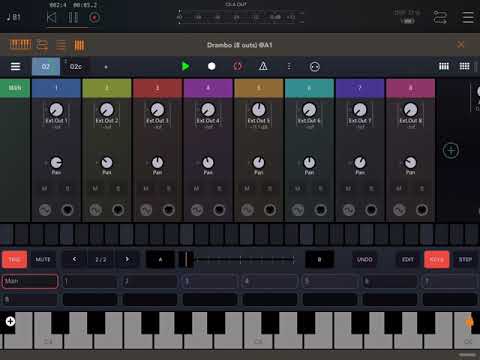This screenshot has height=360, width=480.
Task: Click the 2/2 page indicator
Action: pyautogui.click(x=101, y=259)
